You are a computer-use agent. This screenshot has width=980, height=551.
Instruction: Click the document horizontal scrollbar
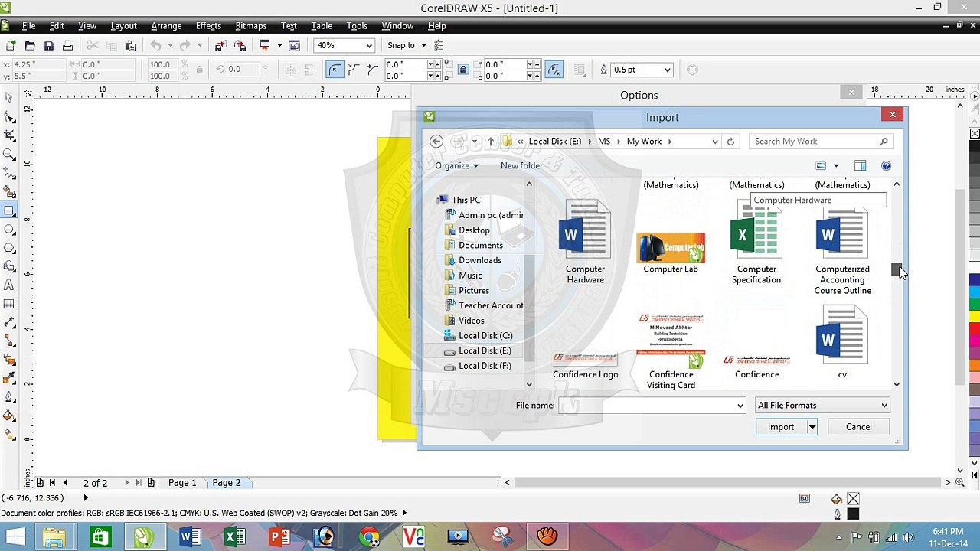(x=727, y=483)
